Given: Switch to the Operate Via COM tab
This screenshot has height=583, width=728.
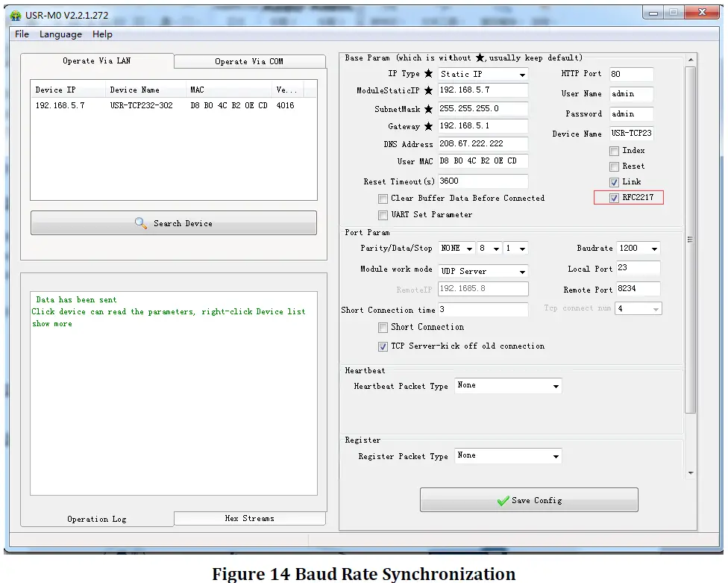Looking at the screenshot, I should [x=249, y=61].
